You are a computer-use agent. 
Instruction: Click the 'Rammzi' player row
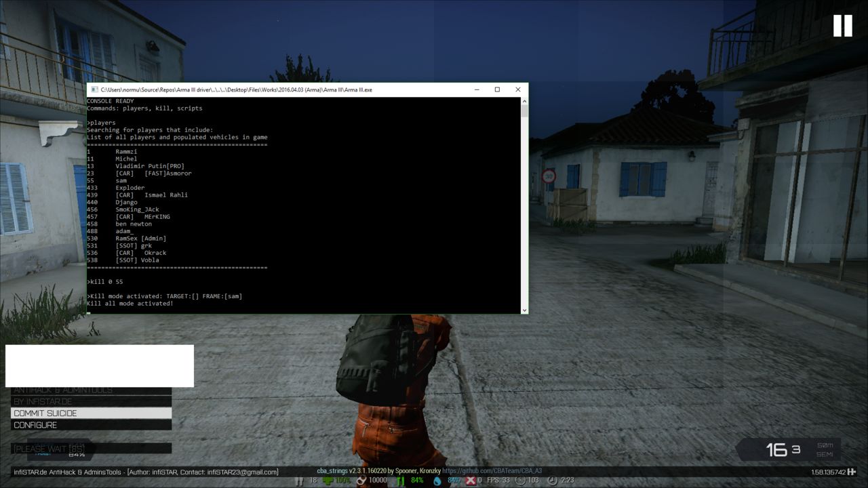pyautogui.click(x=112, y=152)
